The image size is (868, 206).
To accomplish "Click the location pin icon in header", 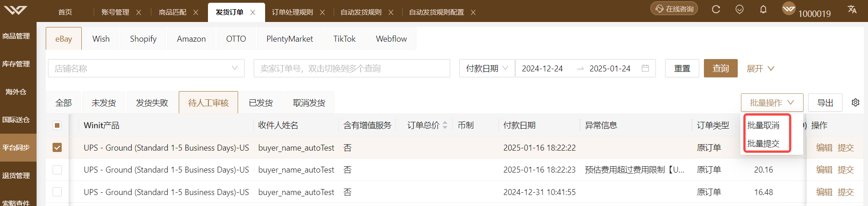I will coord(739,9).
